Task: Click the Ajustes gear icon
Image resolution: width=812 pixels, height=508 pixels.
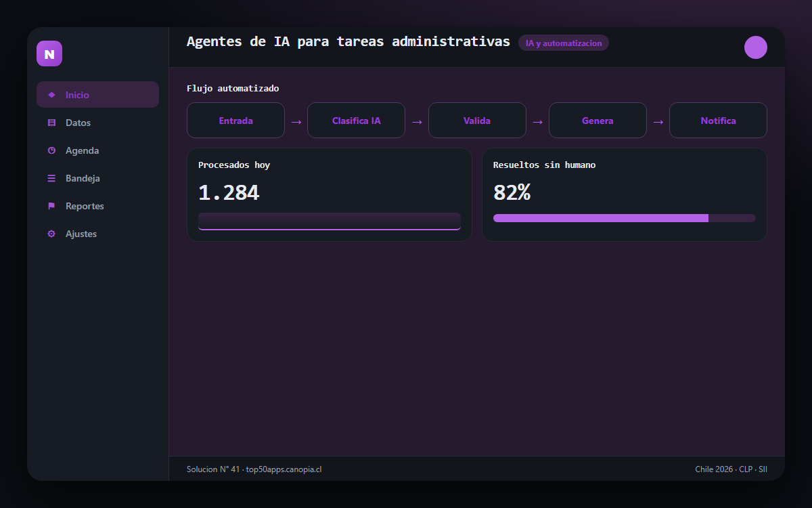Action: coord(51,234)
